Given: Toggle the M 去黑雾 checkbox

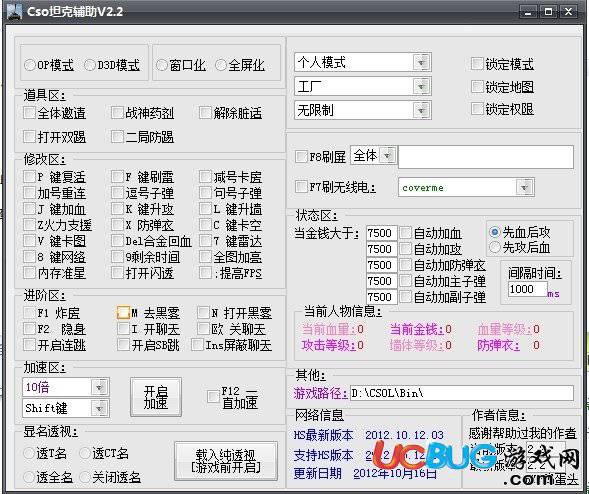Looking at the screenshot, I should pos(123,312).
